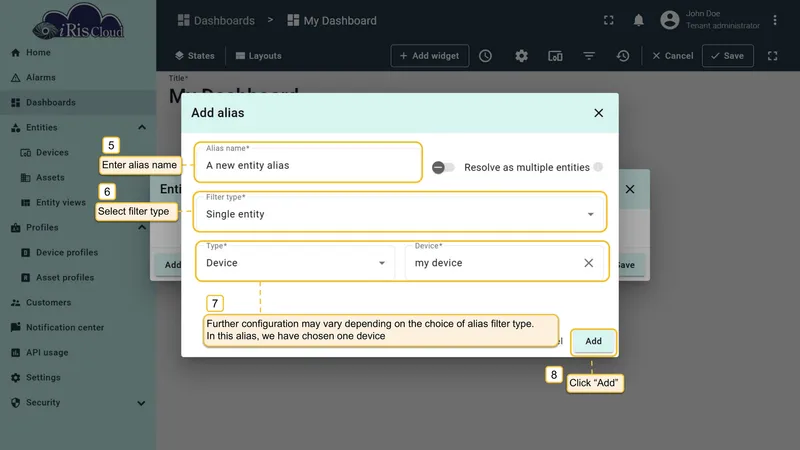
Task: Collapse the Profiles section chevron
Action: tap(142, 228)
